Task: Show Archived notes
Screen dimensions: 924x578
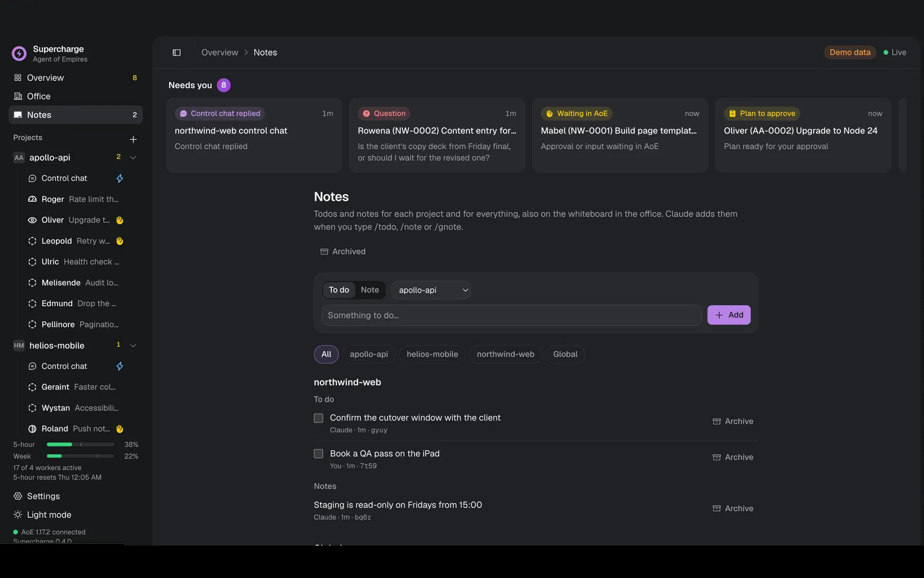Action: coord(343,251)
